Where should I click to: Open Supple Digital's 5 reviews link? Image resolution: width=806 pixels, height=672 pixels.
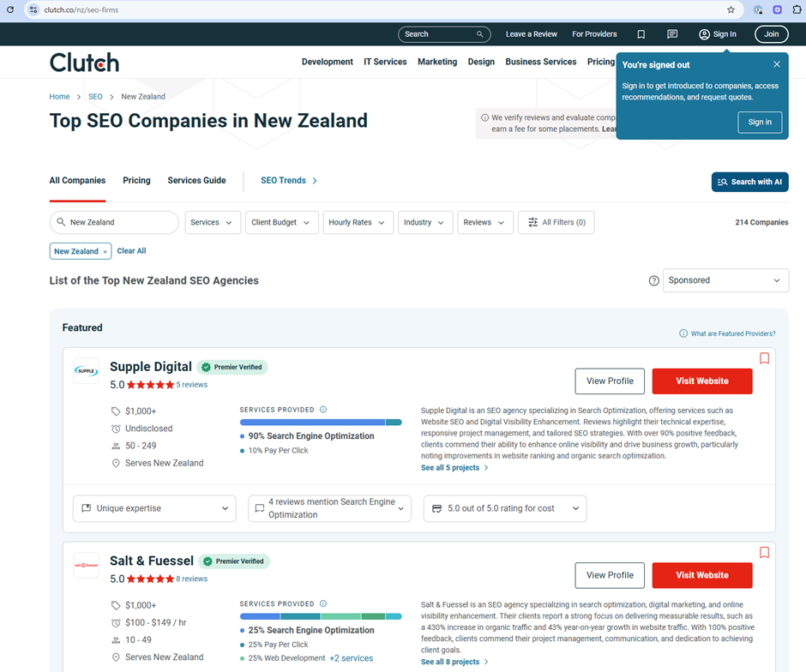192,385
